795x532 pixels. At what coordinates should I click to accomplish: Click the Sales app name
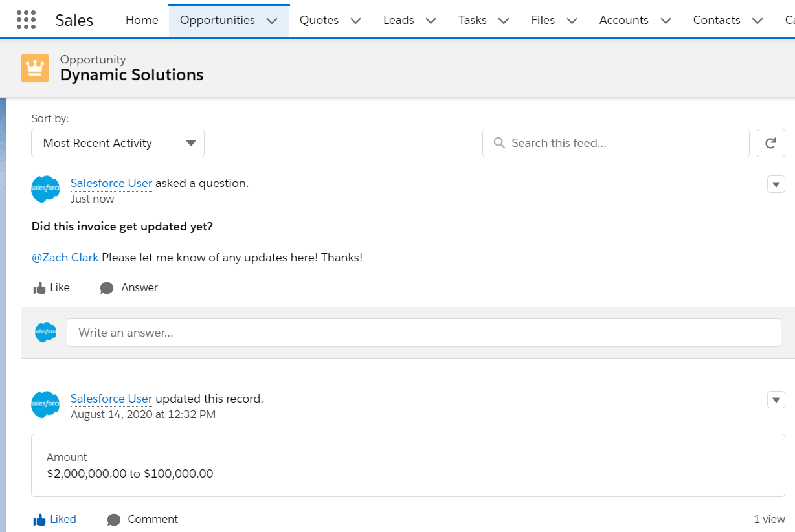[x=74, y=20]
